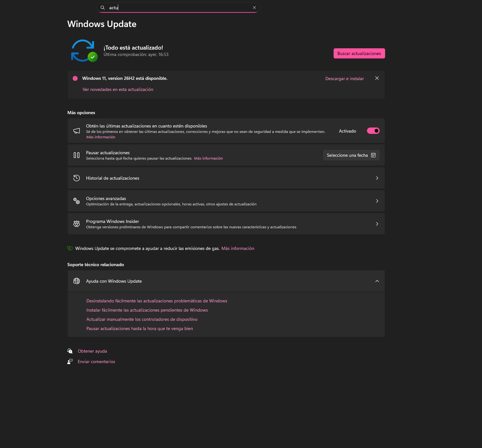Open Desinstalando fácilmente las actualizaciones problemáticas link
The image size is (482, 448).
pyautogui.click(x=157, y=301)
